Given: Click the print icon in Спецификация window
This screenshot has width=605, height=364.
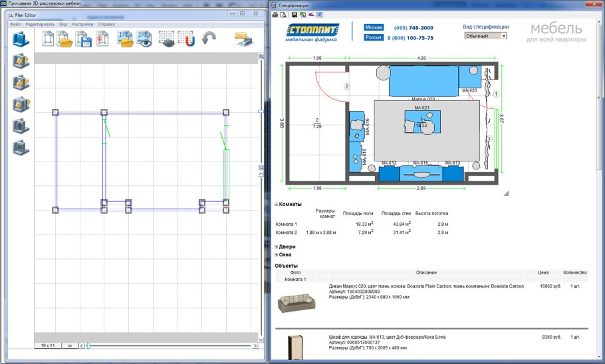Looking at the screenshot, I should pos(275,14).
